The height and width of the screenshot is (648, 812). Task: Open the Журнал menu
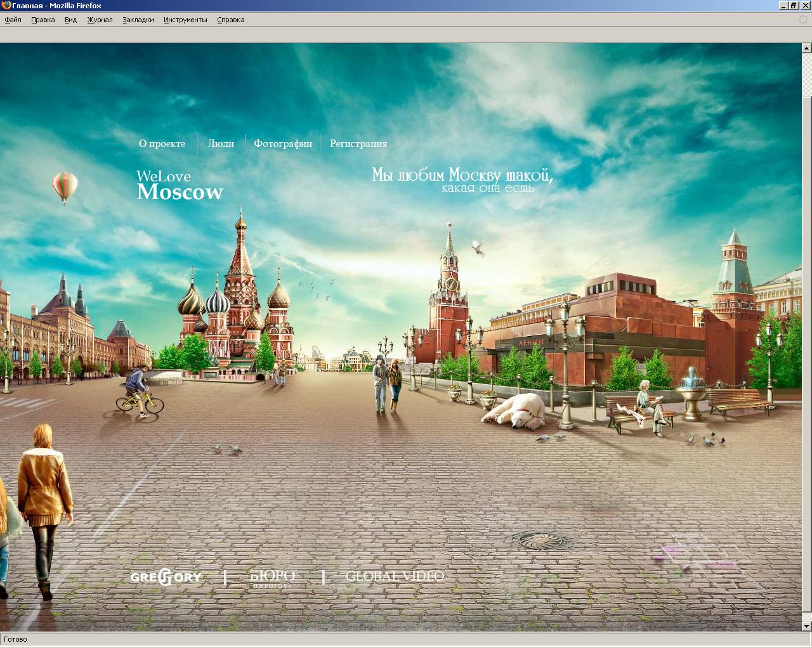coord(100,20)
